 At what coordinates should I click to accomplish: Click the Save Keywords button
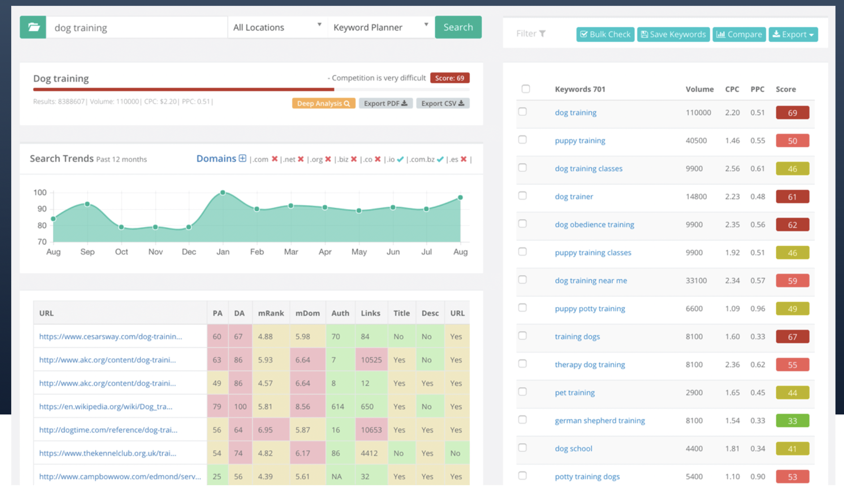(x=673, y=34)
